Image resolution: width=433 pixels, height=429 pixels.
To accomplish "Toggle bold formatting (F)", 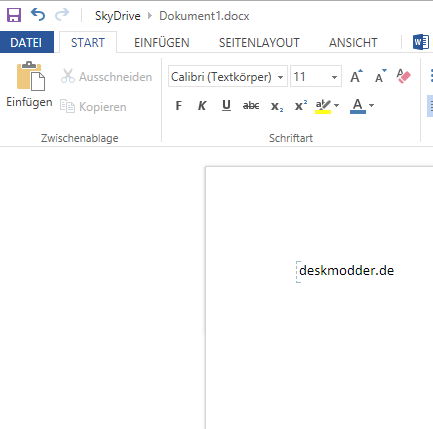I will (179, 106).
